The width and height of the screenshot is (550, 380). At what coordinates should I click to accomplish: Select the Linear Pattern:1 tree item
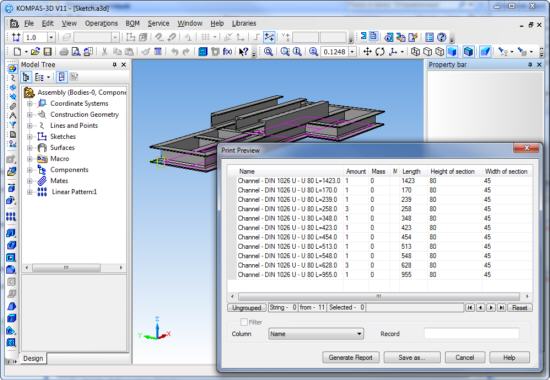74,192
